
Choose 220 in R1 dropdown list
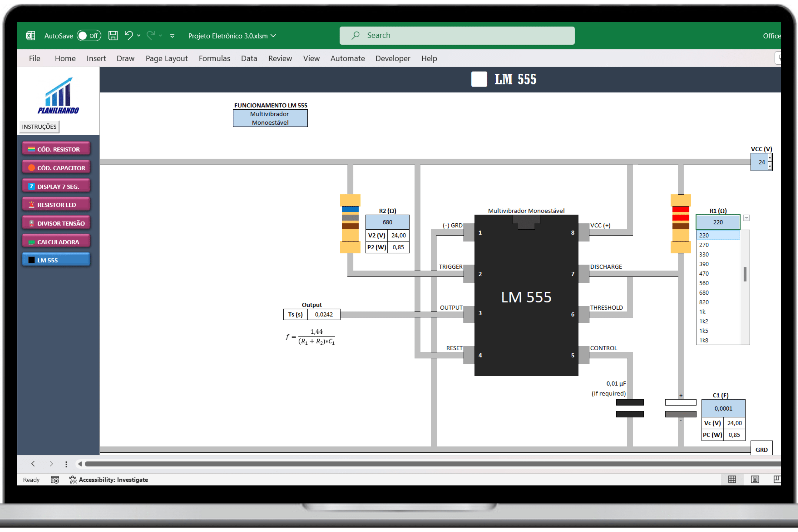click(718, 235)
